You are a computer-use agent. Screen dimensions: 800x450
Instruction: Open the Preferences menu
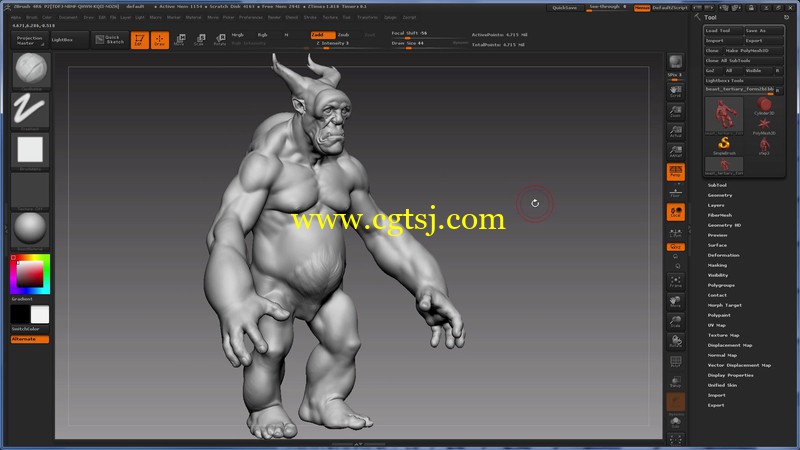[x=251, y=17]
